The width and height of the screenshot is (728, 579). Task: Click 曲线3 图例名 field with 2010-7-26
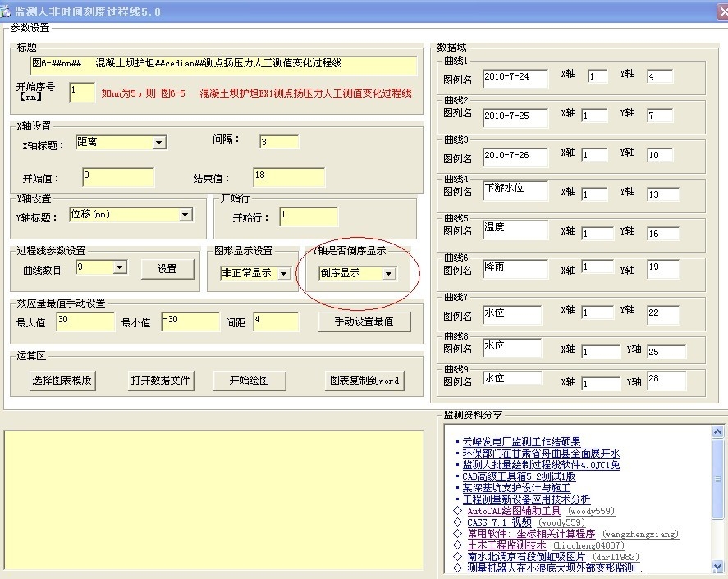pyautogui.click(x=515, y=157)
